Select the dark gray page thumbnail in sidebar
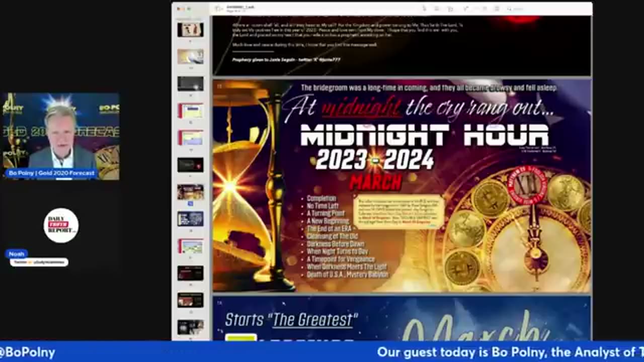 pyautogui.click(x=190, y=83)
